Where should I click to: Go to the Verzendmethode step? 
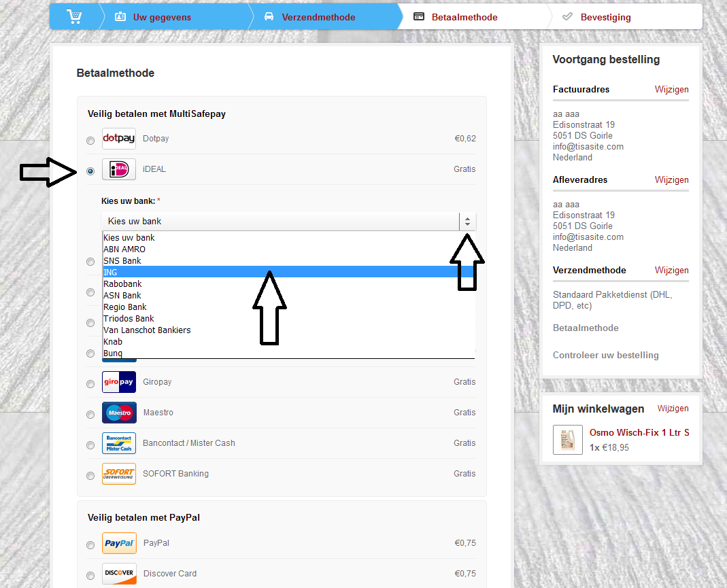click(309, 17)
